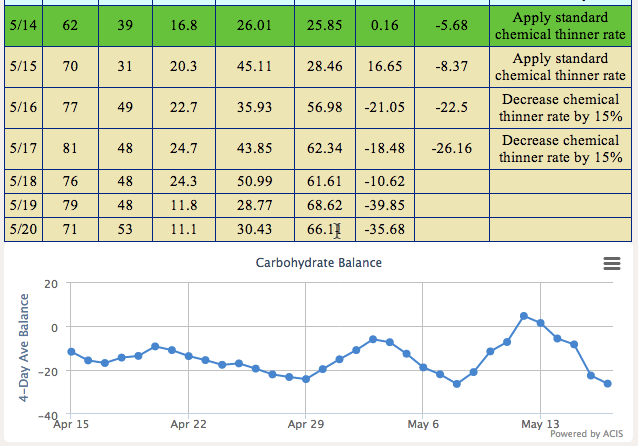The image size is (638, 446).
Task: Click the 5/15 Apply standard thinner rate recommendation
Action: (x=559, y=66)
